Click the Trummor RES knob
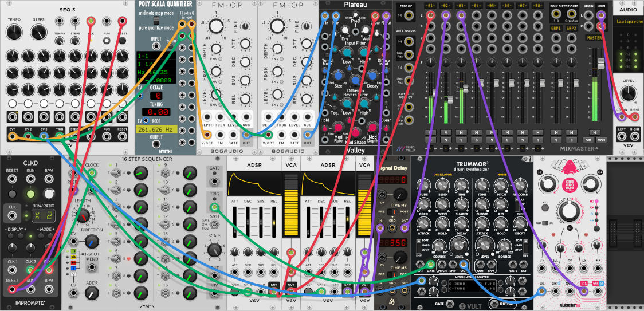644x311 pixels. (501, 204)
